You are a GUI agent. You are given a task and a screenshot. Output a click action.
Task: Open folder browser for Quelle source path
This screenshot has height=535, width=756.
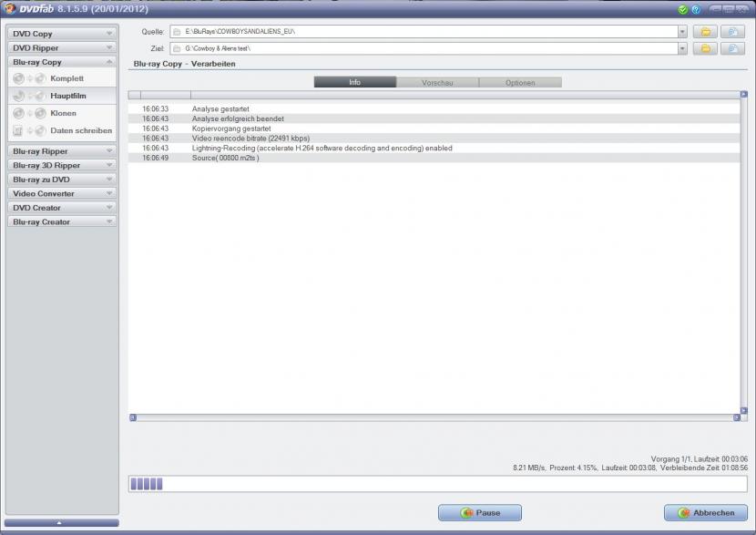pyautogui.click(x=705, y=32)
